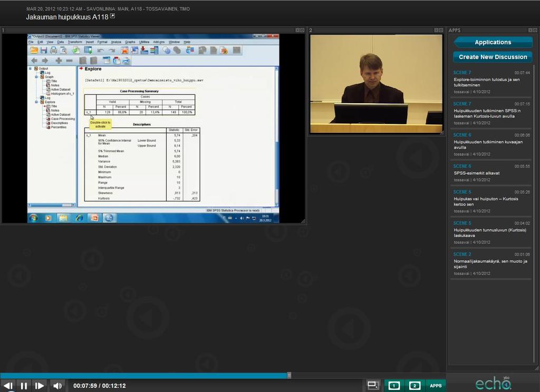The height and width of the screenshot is (392, 540).
Task: Click the SPSS Go to Data icon
Action: point(124,51)
